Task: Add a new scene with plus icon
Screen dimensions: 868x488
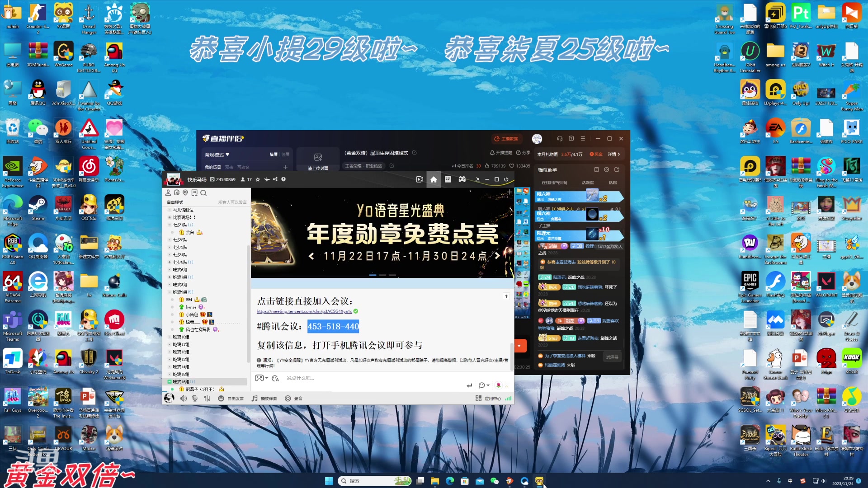Action: 285,167
